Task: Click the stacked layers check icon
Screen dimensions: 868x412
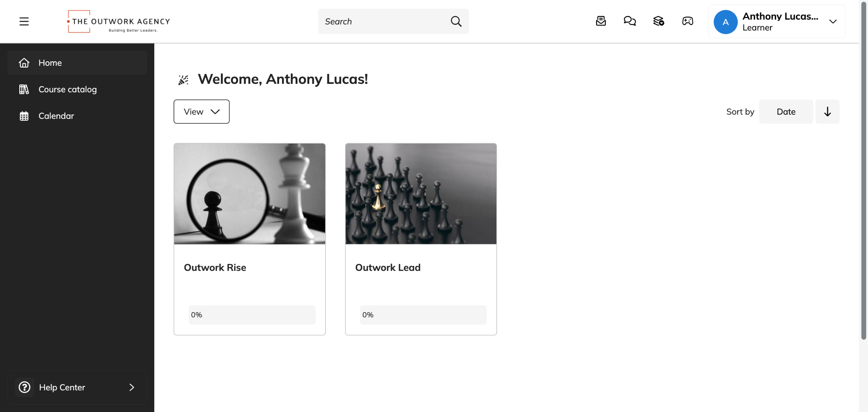Action: tap(658, 21)
